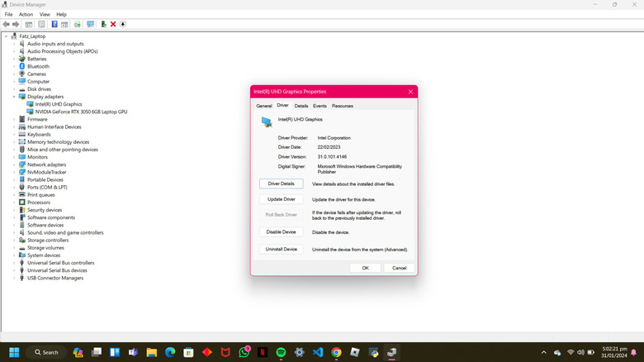Click the Intel UHD Graphics device icon in dialog
This screenshot has width=644, height=362.
267,121
